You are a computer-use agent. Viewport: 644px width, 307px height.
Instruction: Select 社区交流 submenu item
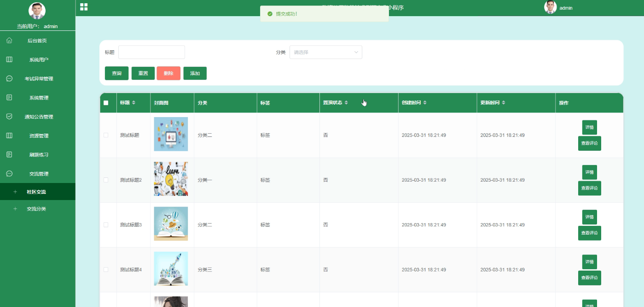pyautogui.click(x=38, y=192)
